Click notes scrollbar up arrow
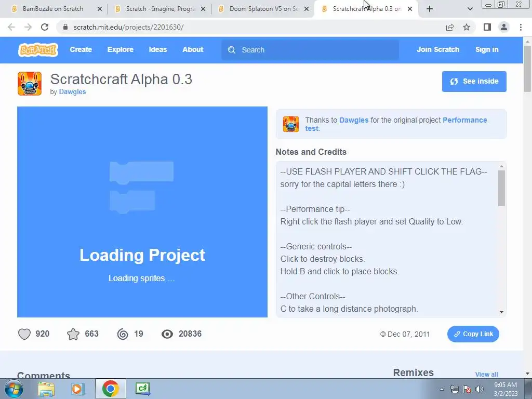 pos(501,166)
